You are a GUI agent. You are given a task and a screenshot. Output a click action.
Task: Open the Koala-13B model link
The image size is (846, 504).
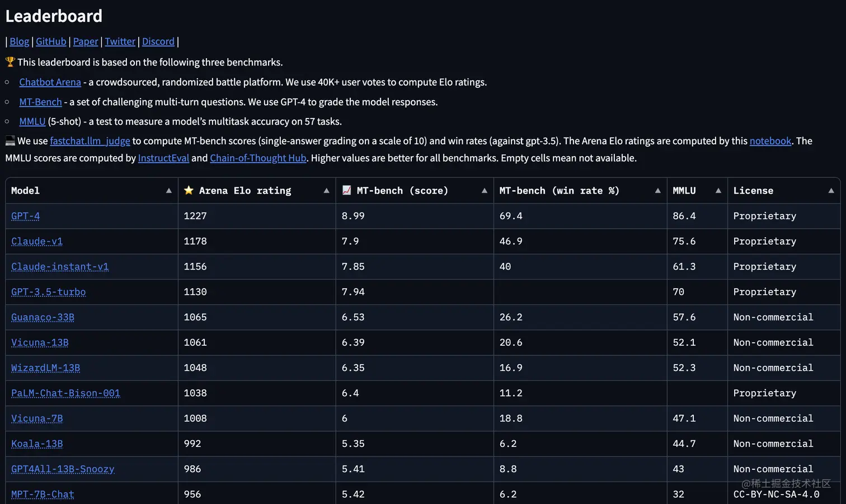[37, 444]
